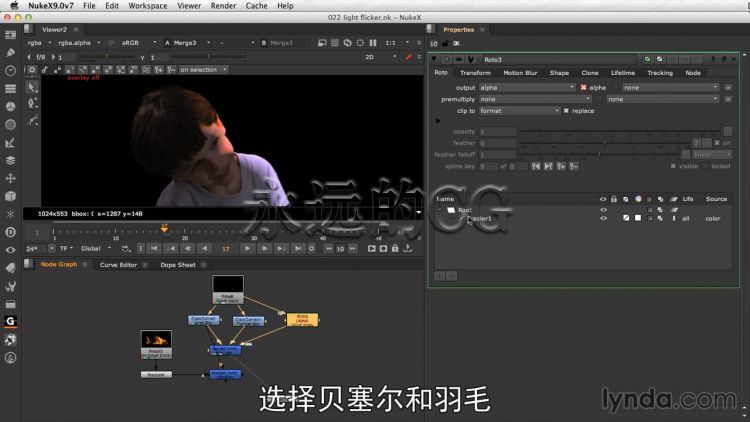Select the Bezier1 shape row
The width and height of the screenshot is (750, 422).
point(583,218)
